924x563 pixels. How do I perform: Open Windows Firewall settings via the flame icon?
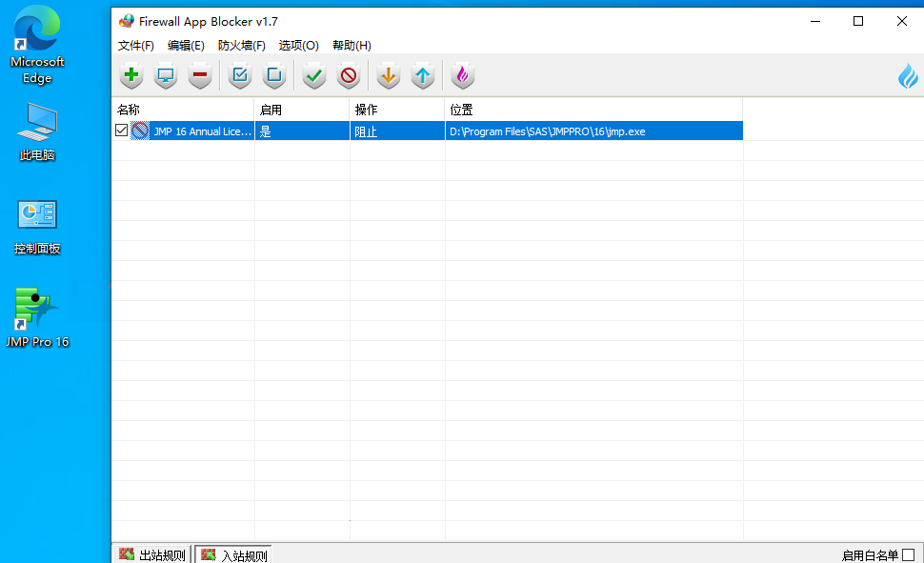point(462,75)
